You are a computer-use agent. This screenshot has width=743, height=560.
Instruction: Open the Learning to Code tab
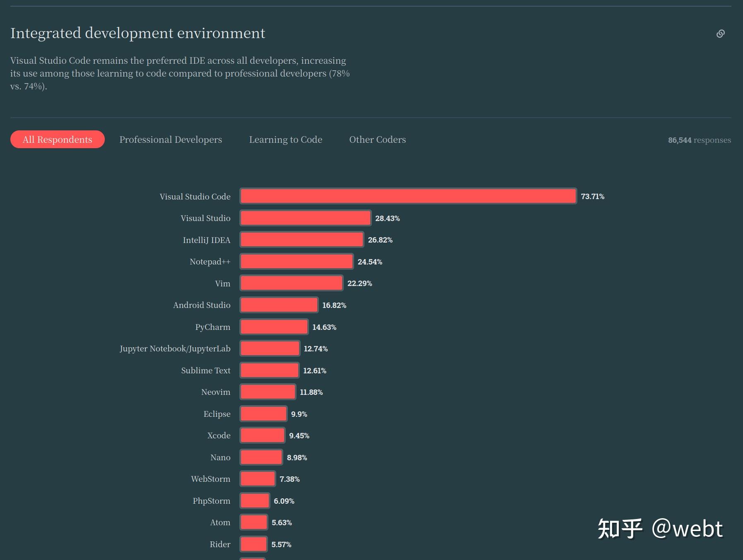click(286, 139)
